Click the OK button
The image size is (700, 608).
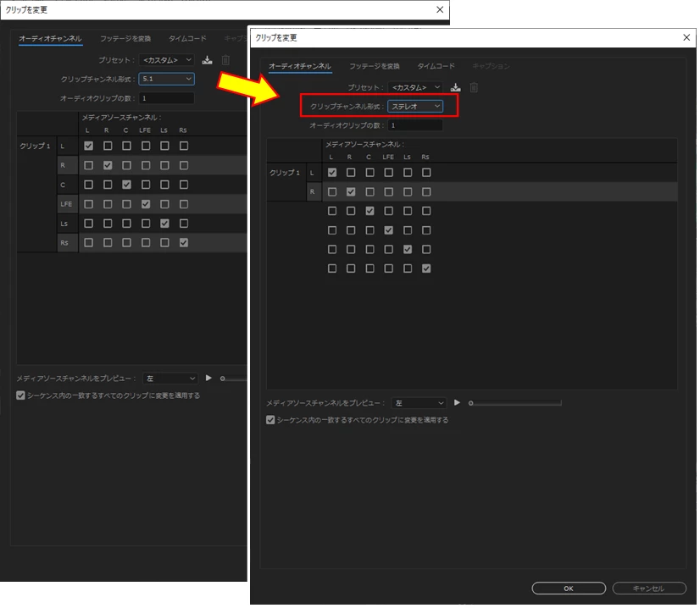[569, 589]
